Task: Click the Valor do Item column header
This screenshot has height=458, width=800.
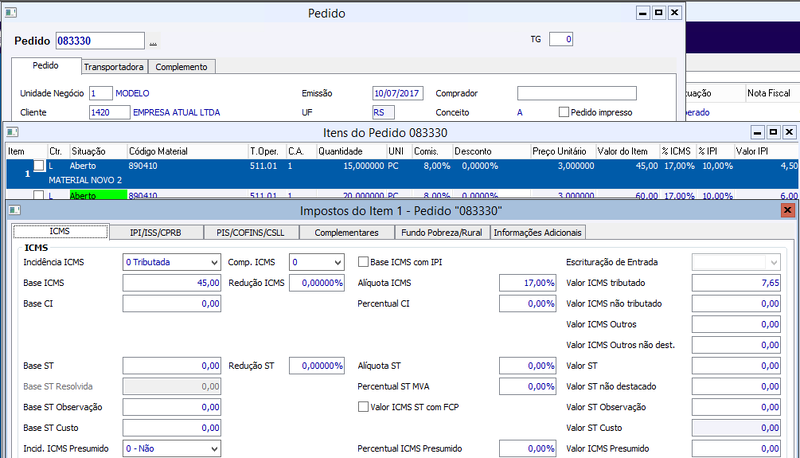Action: 627,151
